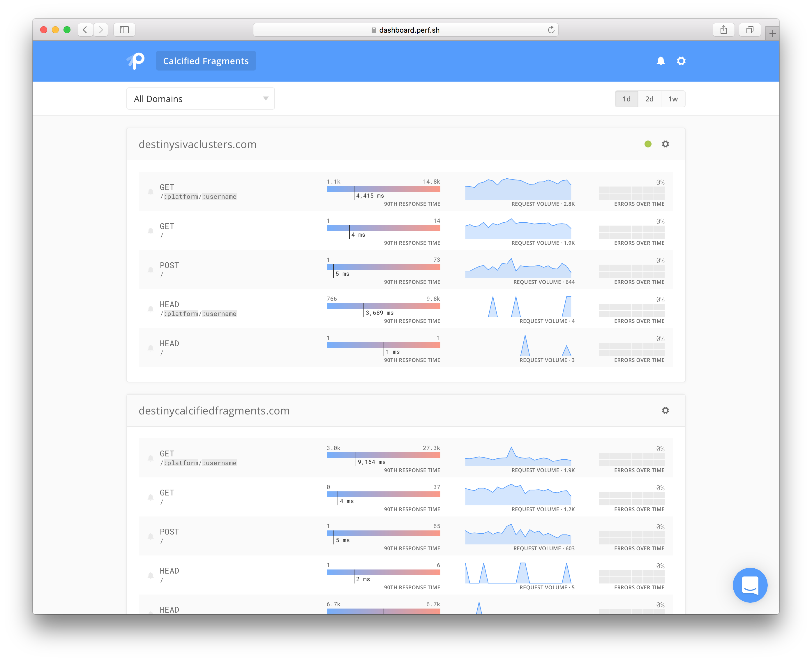Show Safari sidebar
Screen dimensions: 812x661
[x=124, y=30]
